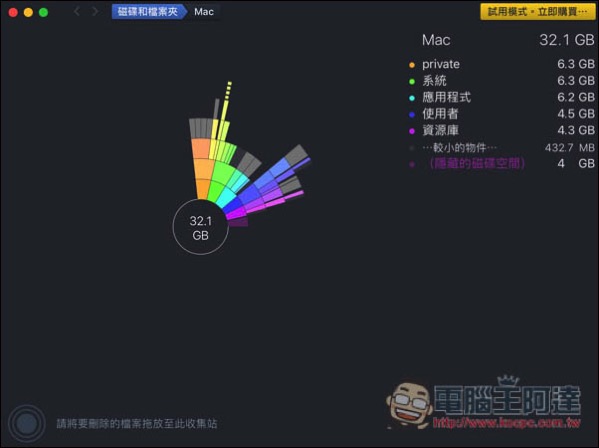599x448 pixels.
Task: Click the 試用模式 立即購買 button
Action: click(x=537, y=12)
